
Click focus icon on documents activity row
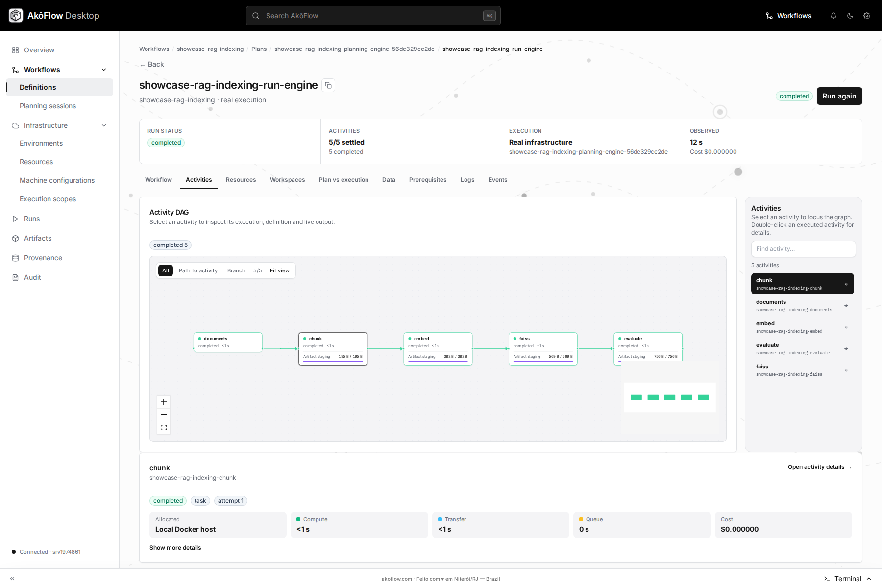[x=846, y=306]
